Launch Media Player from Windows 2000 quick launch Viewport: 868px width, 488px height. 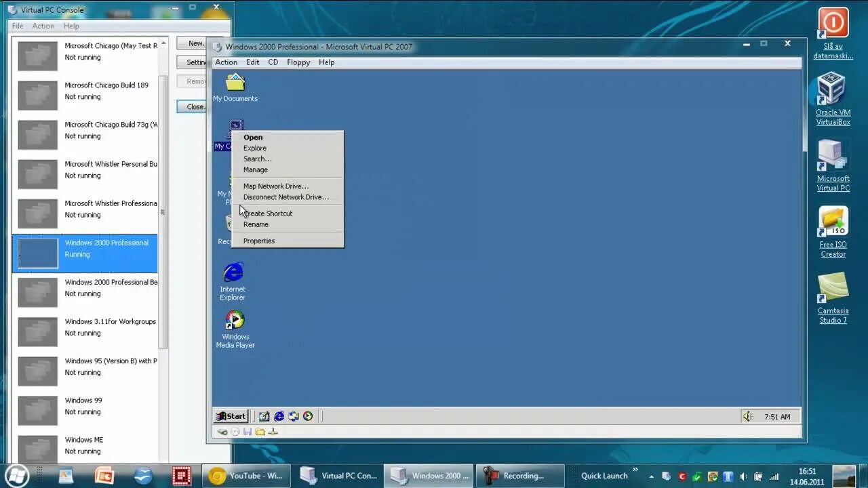pyautogui.click(x=308, y=416)
